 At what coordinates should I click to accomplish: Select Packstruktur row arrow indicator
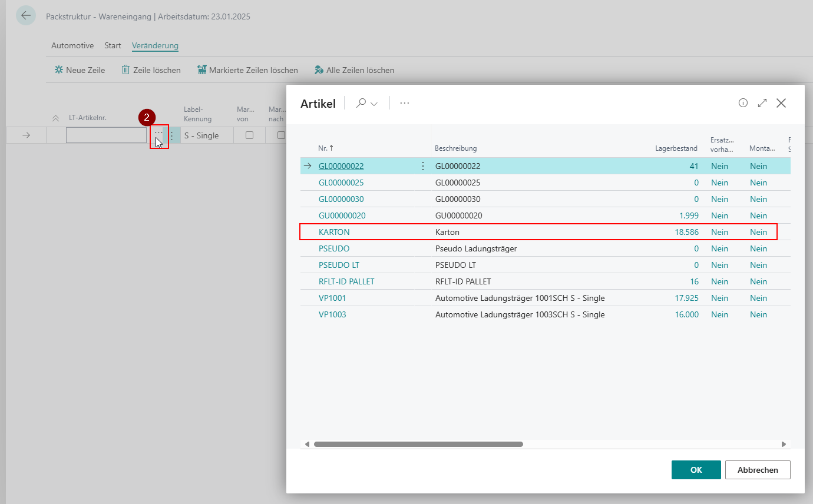26,135
